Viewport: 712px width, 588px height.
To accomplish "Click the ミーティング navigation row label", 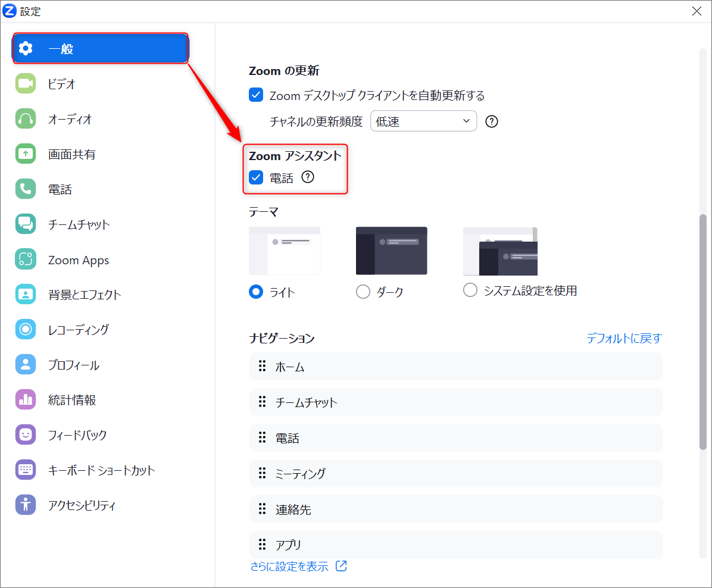I will coord(300,474).
